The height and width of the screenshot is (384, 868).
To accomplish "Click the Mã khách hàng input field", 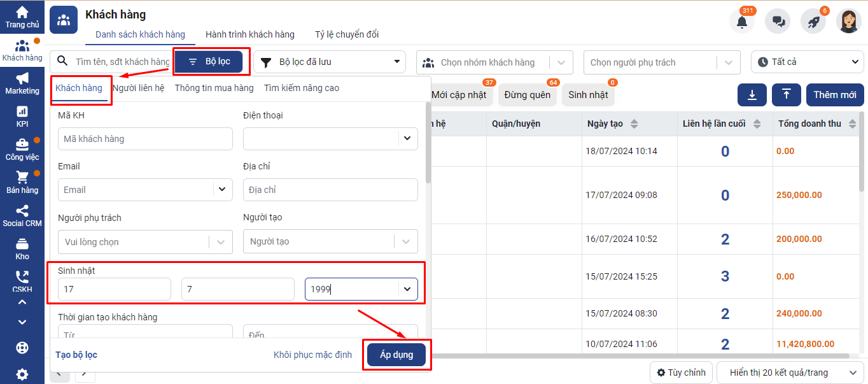I will click(145, 139).
